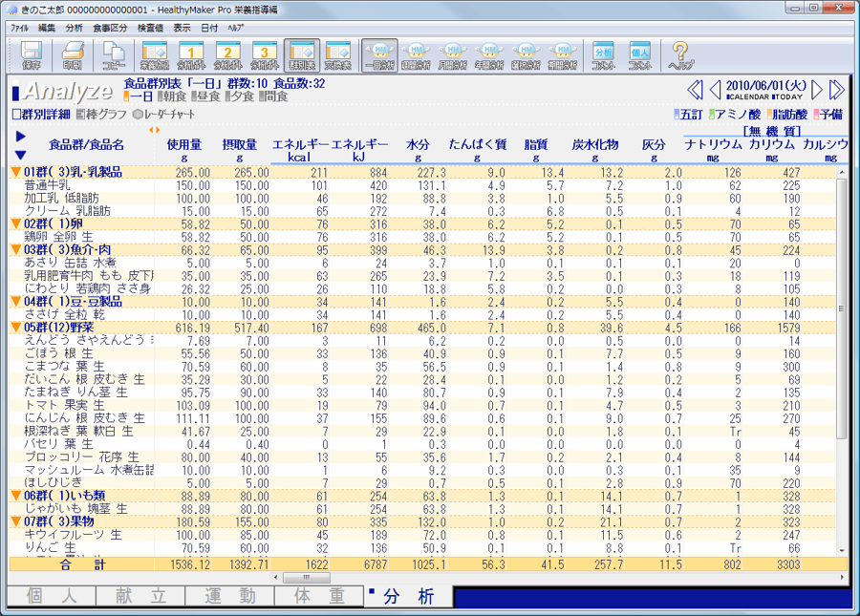860x616 pixels.
Task: Toggle the 脂肪酸 fatty acid set
Action: click(787, 114)
